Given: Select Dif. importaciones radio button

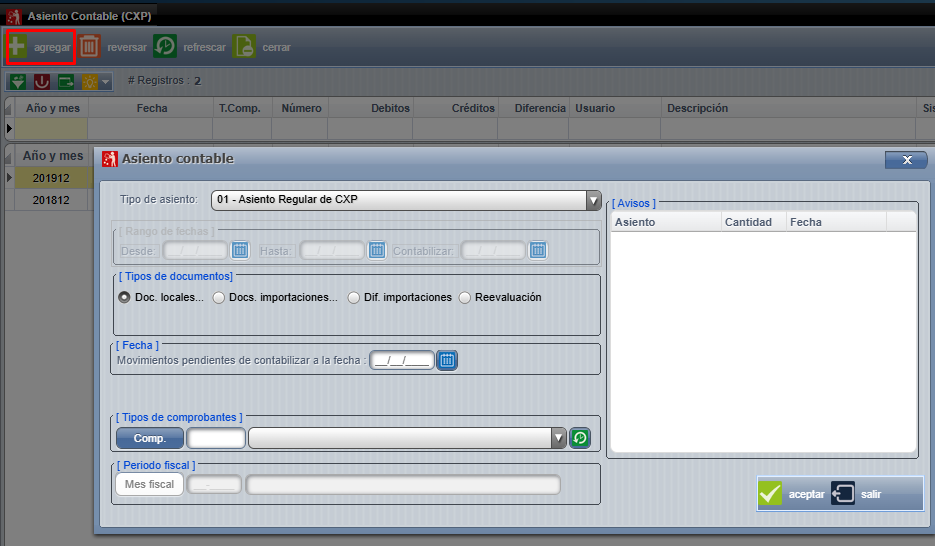Looking at the screenshot, I should tap(354, 297).
